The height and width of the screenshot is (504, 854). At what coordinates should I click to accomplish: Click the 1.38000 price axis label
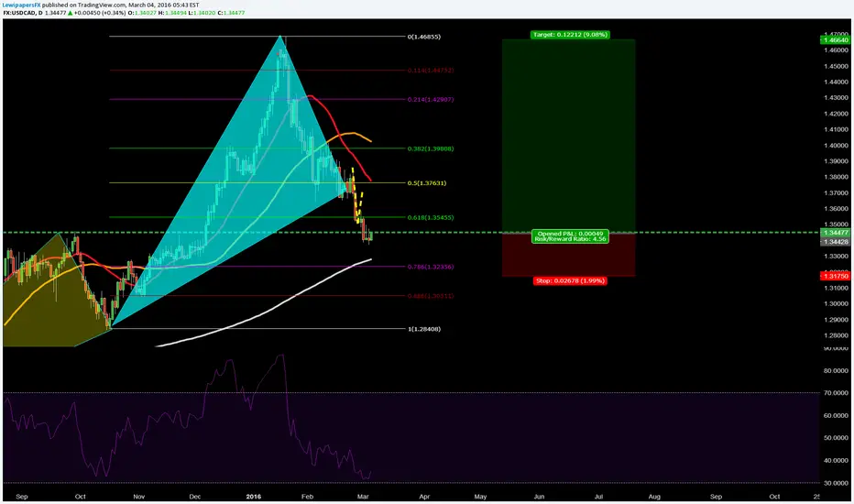point(836,177)
